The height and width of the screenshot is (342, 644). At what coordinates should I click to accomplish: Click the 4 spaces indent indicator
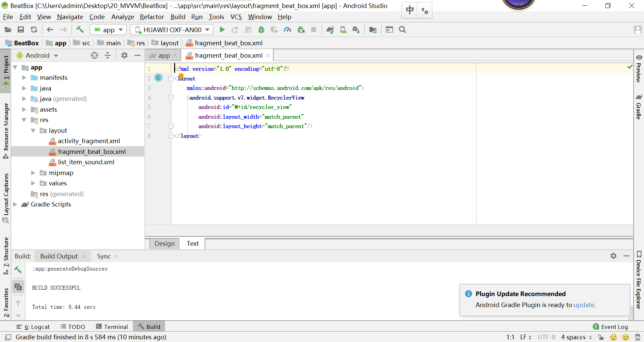pyautogui.click(x=576, y=337)
